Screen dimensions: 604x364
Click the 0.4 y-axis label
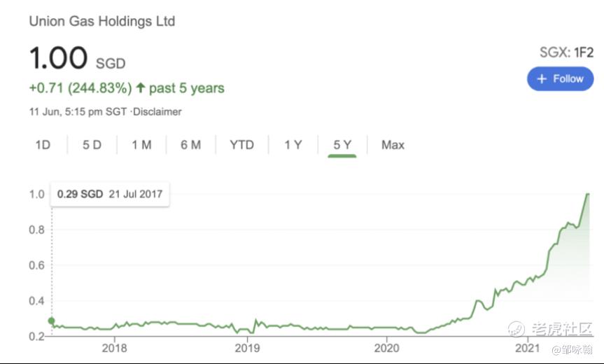(x=37, y=301)
